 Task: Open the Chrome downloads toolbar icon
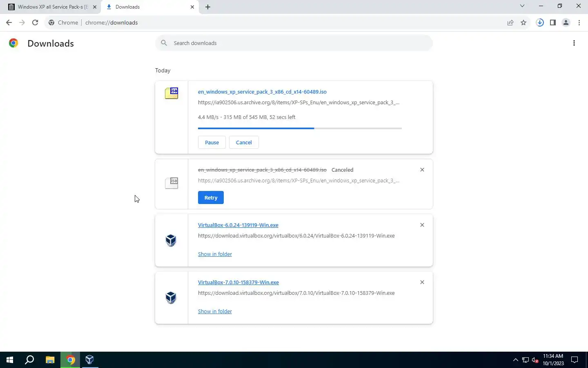point(540,22)
